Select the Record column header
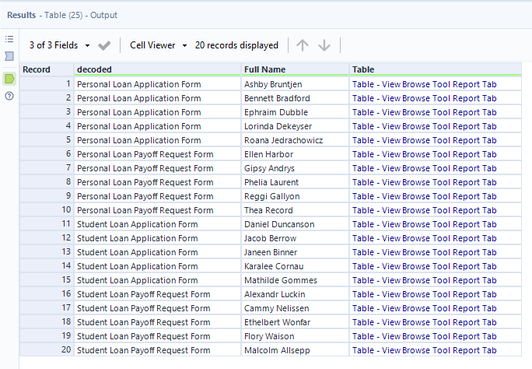Screen dimensions: 532x369 (x=46, y=70)
